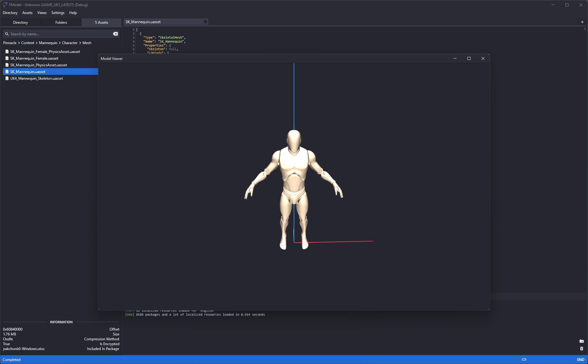This screenshot has width=588, height=364.
Task: Add a new tab with plus icon
Action: pos(582,22)
